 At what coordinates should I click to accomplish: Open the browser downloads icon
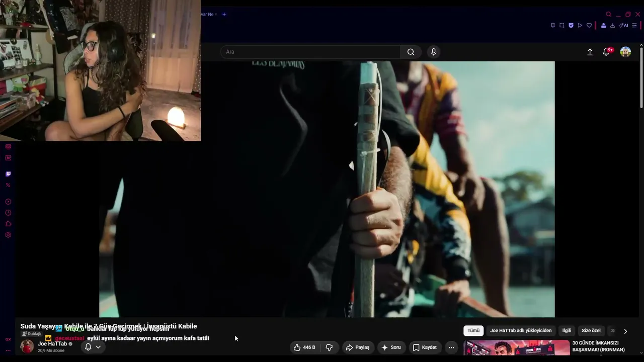(x=612, y=25)
